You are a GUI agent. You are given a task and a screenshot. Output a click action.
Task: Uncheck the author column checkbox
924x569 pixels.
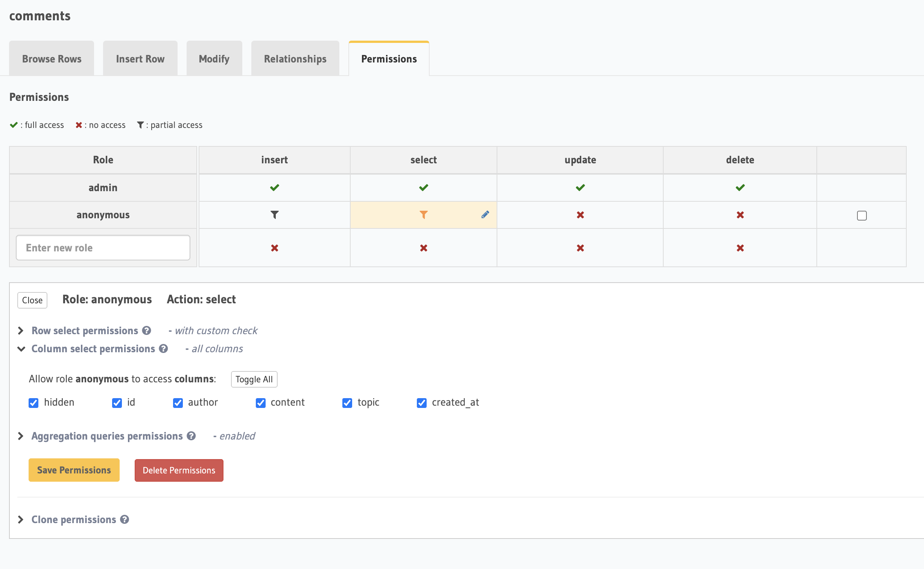click(178, 403)
